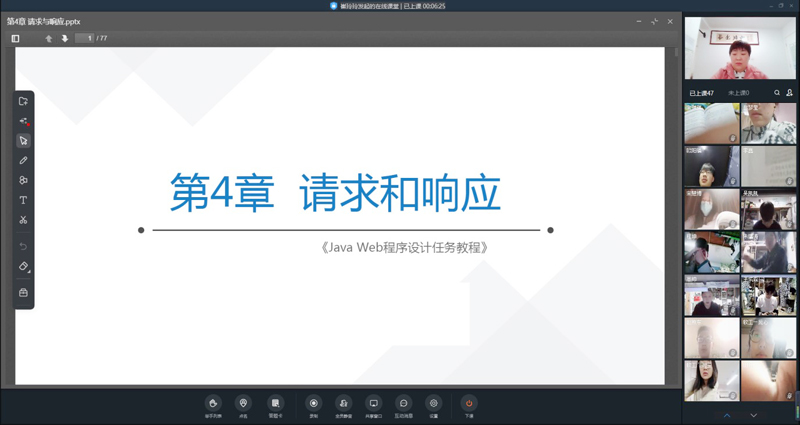This screenshot has width=800, height=425.
Task: Click the page number input field
Action: coord(85,39)
